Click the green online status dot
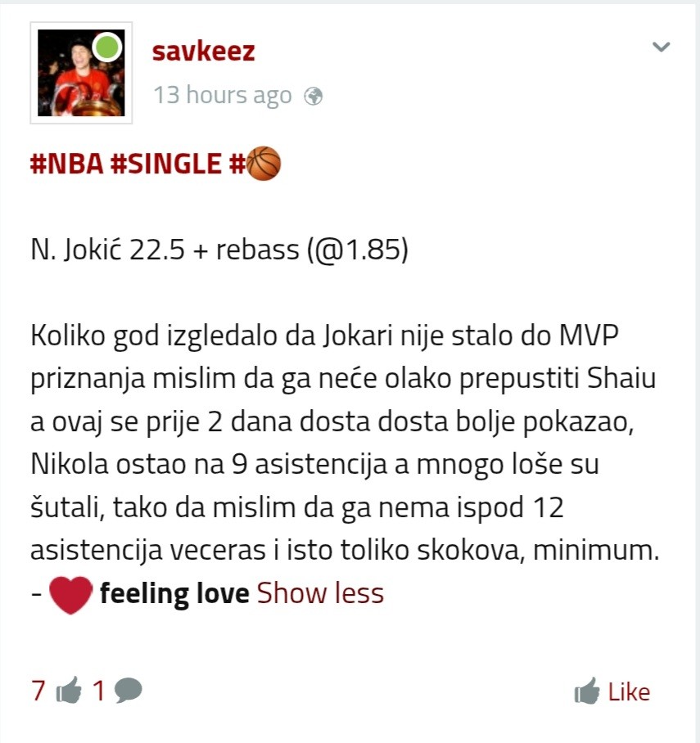Viewport: 700px width, 743px height. click(x=107, y=47)
